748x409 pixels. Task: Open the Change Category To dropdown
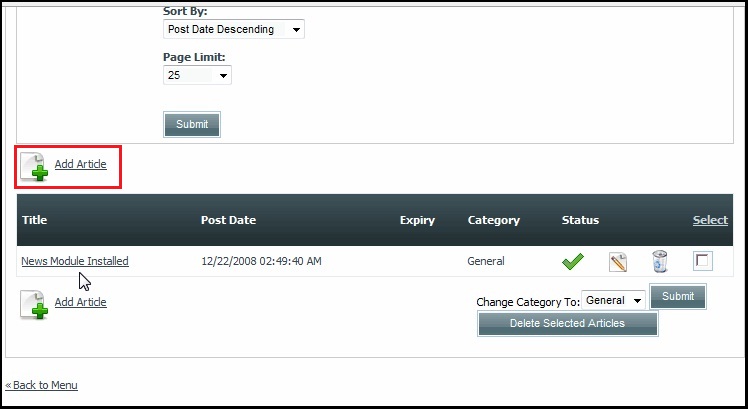(613, 300)
